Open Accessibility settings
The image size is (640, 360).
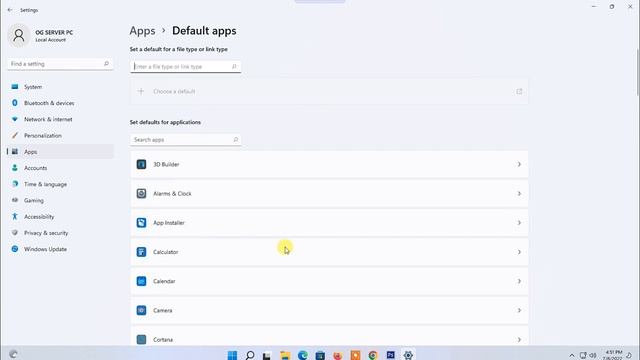[x=60, y=216]
